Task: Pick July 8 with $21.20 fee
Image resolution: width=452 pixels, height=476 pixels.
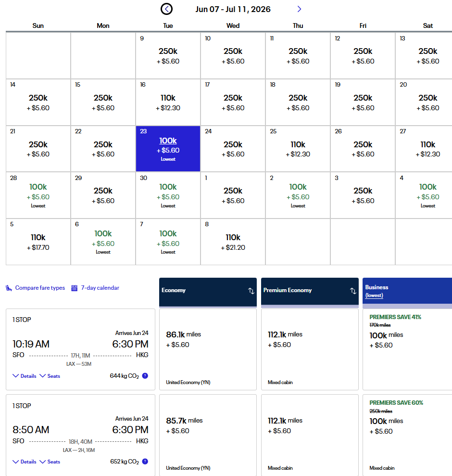Action: 233,242
